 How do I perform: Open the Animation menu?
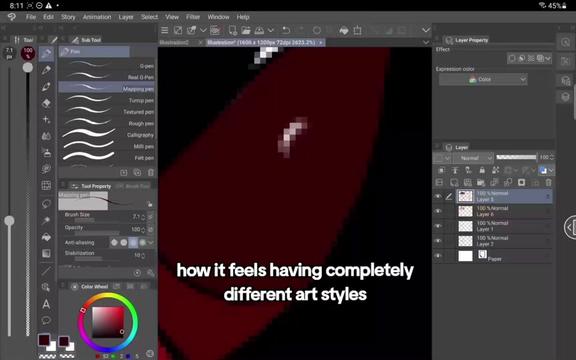tap(97, 17)
